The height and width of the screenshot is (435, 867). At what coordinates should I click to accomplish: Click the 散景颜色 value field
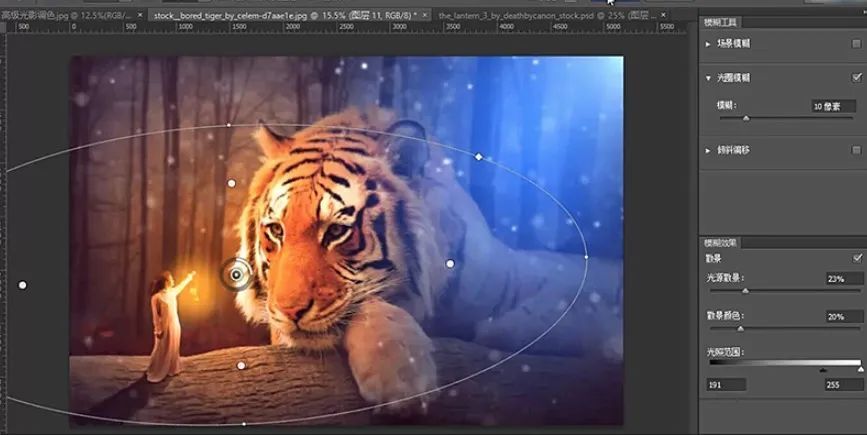coord(842,316)
